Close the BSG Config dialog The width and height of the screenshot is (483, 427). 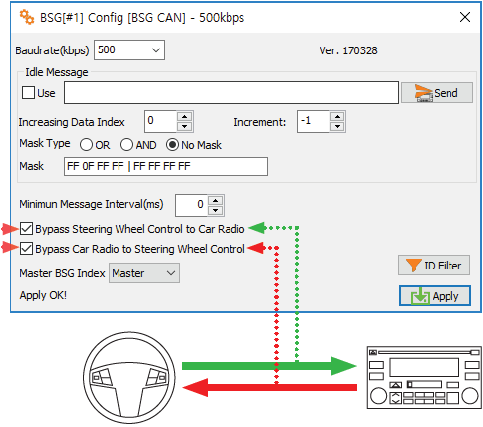click(x=465, y=17)
